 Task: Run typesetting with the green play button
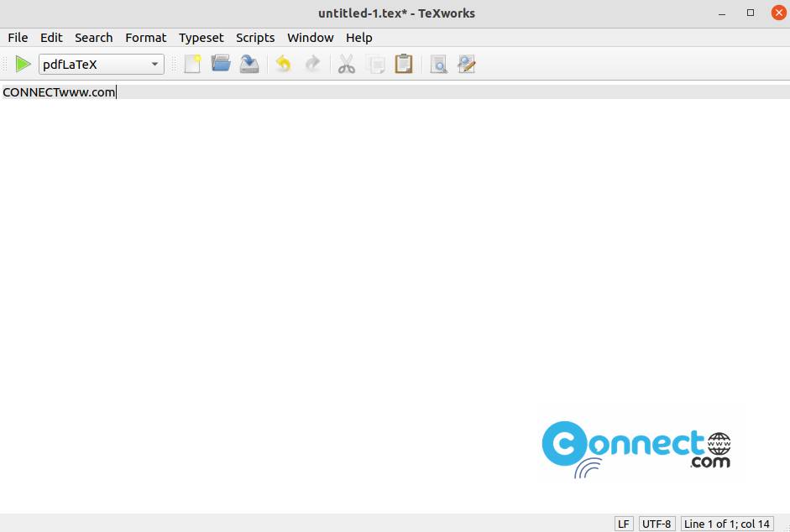point(23,64)
